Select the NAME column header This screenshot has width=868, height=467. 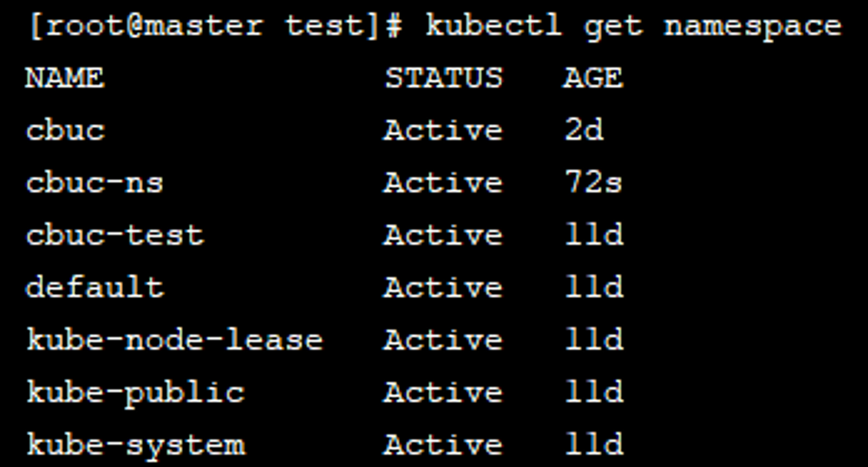point(65,78)
